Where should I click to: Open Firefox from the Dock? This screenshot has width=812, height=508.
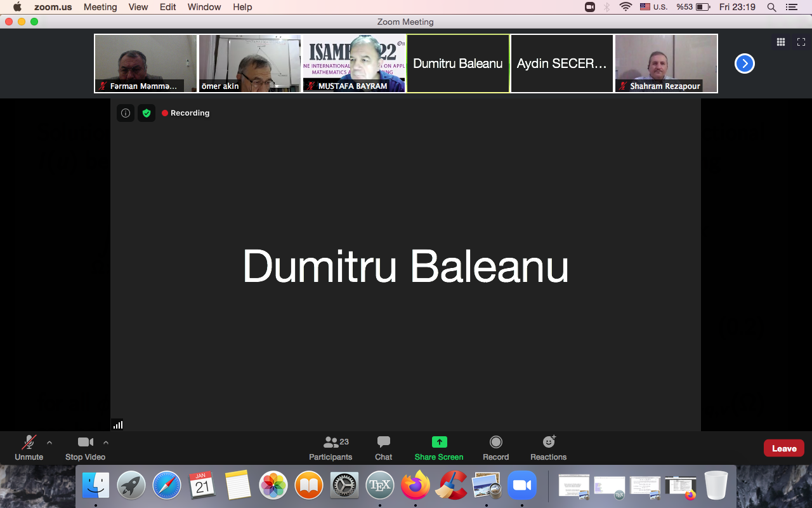point(416,486)
